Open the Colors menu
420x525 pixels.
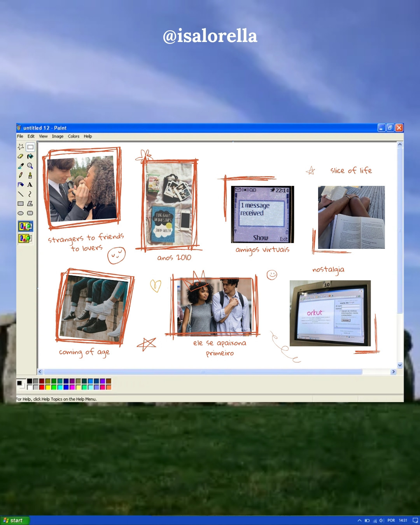73,136
